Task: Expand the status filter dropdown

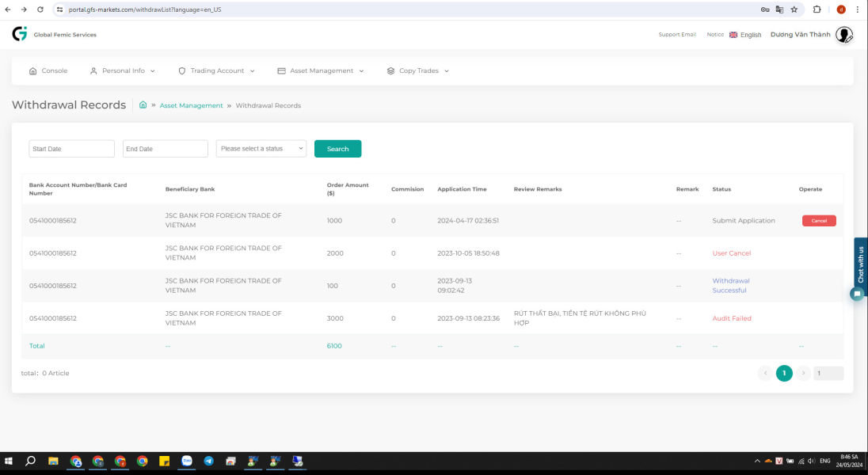Action: 261,149
